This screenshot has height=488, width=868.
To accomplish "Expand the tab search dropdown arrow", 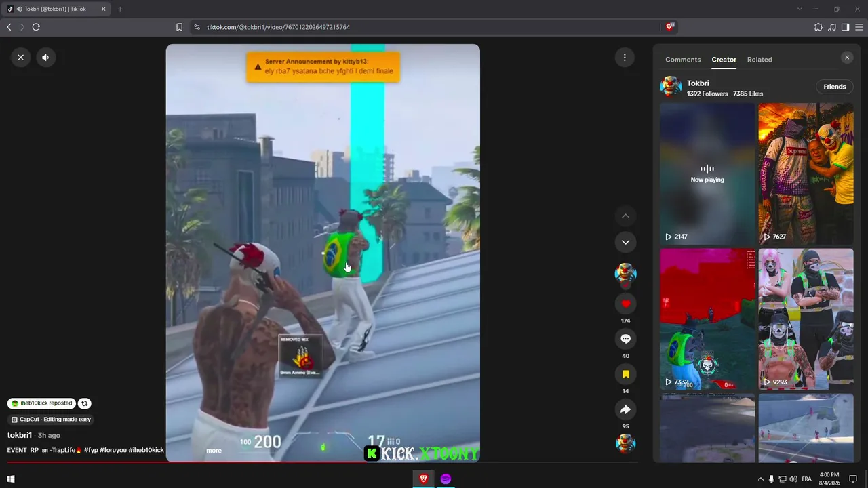I will point(800,9).
